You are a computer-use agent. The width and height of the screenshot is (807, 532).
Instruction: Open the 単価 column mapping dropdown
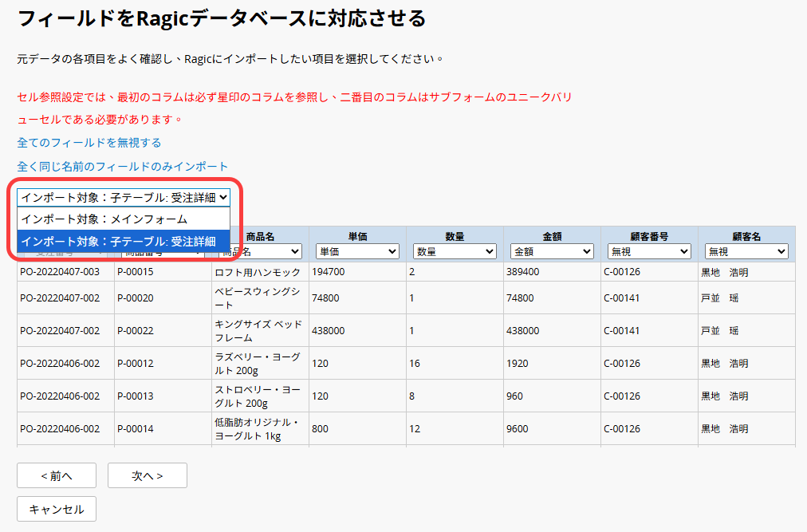[x=357, y=251]
